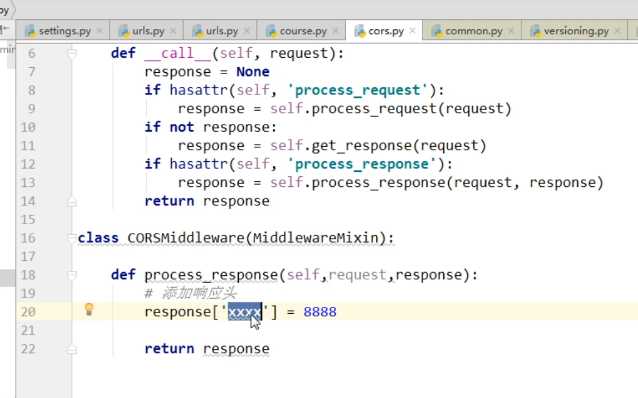Collapse the process_response method fold on line 18
Viewport: 638px width, 398px height.
pyautogui.click(x=72, y=275)
